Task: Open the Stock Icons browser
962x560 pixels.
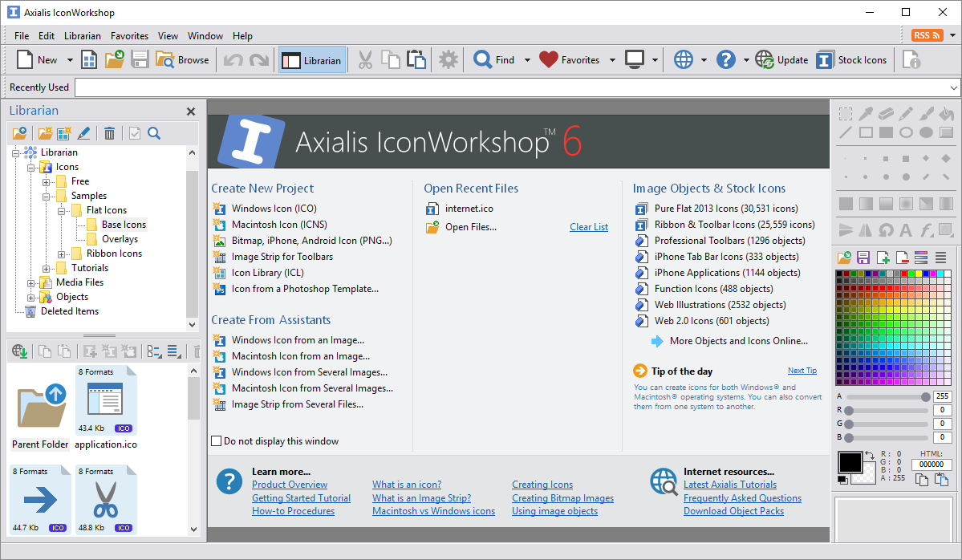Action: (x=851, y=59)
